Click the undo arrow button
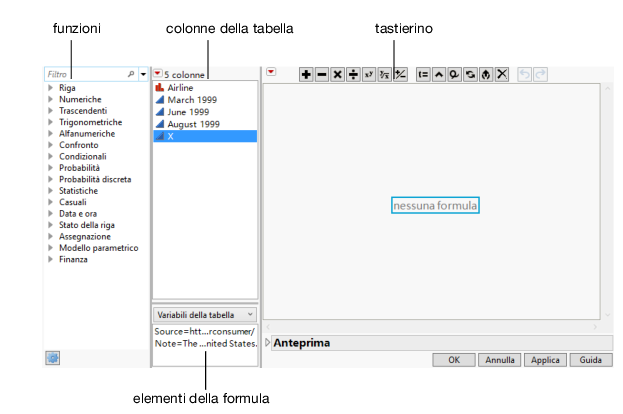 pyautogui.click(x=524, y=74)
